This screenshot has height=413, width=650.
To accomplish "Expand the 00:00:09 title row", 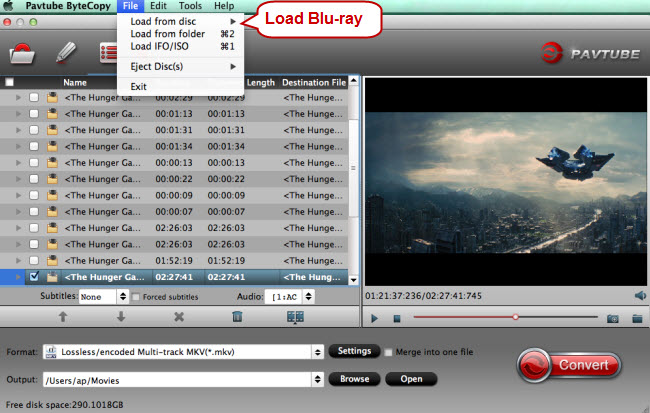I will tap(18, 195).
